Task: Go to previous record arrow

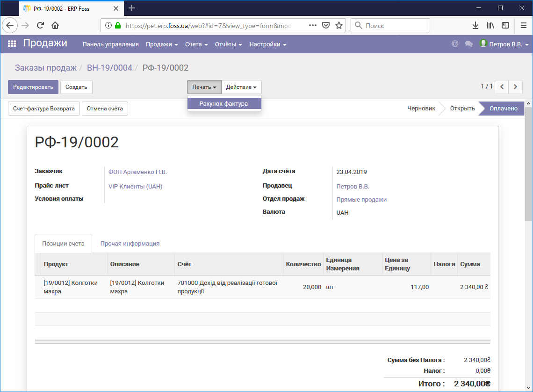Action: pos(502,87)
